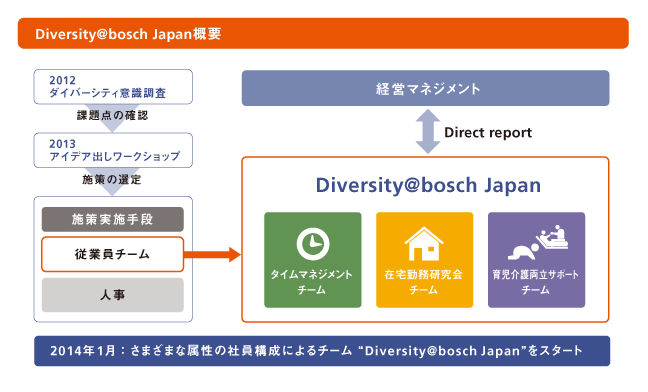The image size is (648, 392).
Task: Click the downward arrow labeled 施策の選定
Action: tap(112, 181)
